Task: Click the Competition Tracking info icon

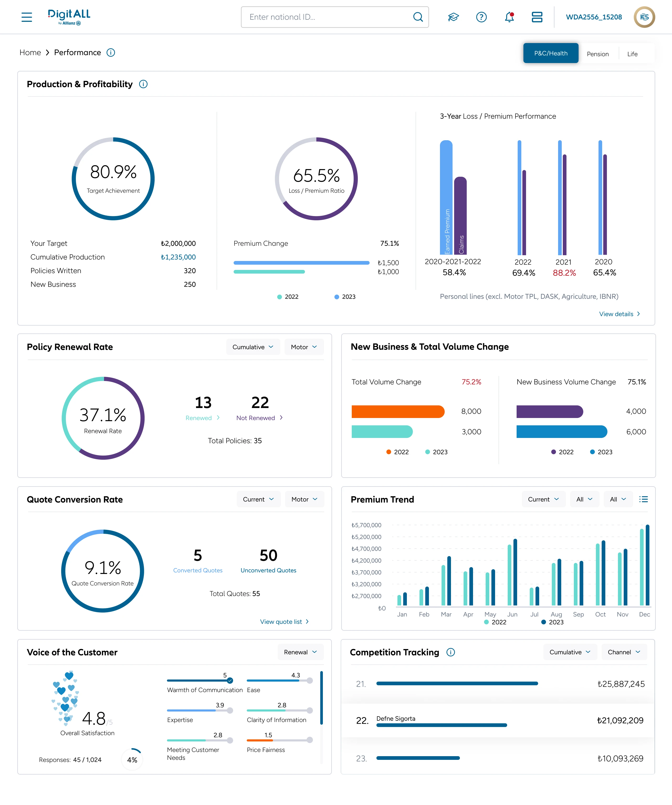Action: coord(451,652)
